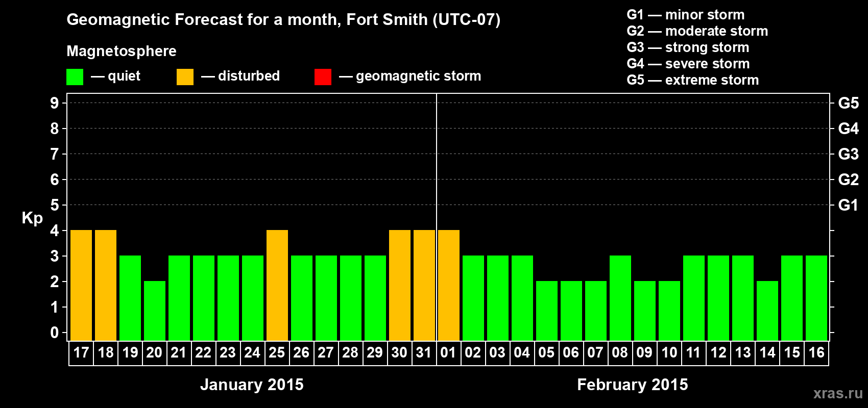Viewport: 868px width, 408px height.
Task: Select the January 20 green bar
Action: 155,311
